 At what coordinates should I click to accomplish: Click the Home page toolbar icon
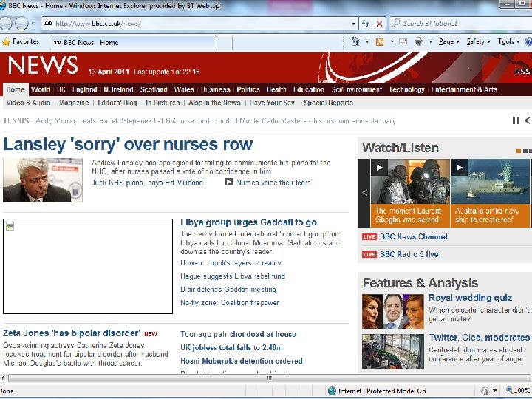(x=355, y=41)
